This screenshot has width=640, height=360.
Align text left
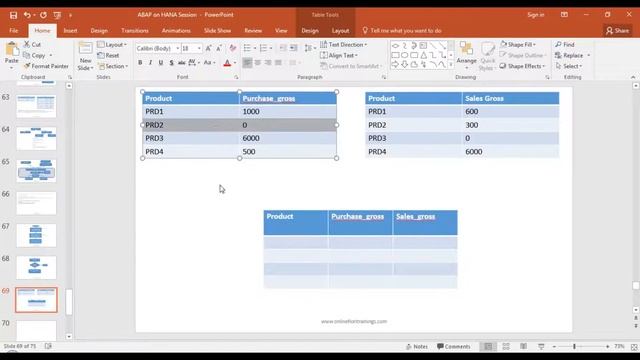pyautogui.click(x=247, y=62)
